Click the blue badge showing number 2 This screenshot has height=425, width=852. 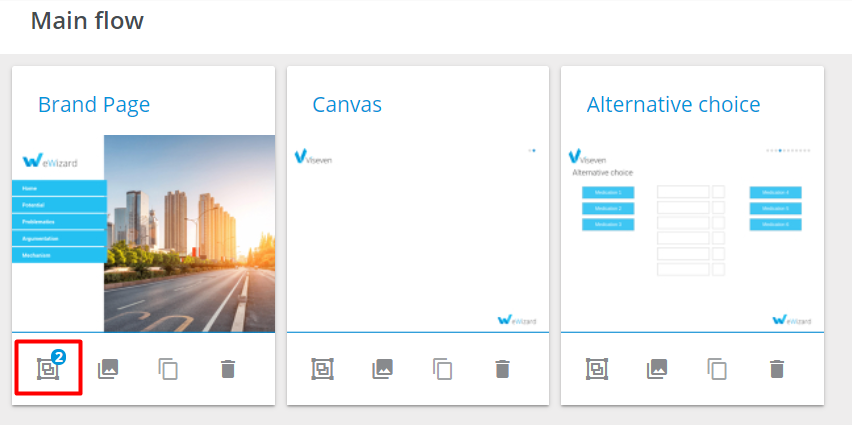58,357
